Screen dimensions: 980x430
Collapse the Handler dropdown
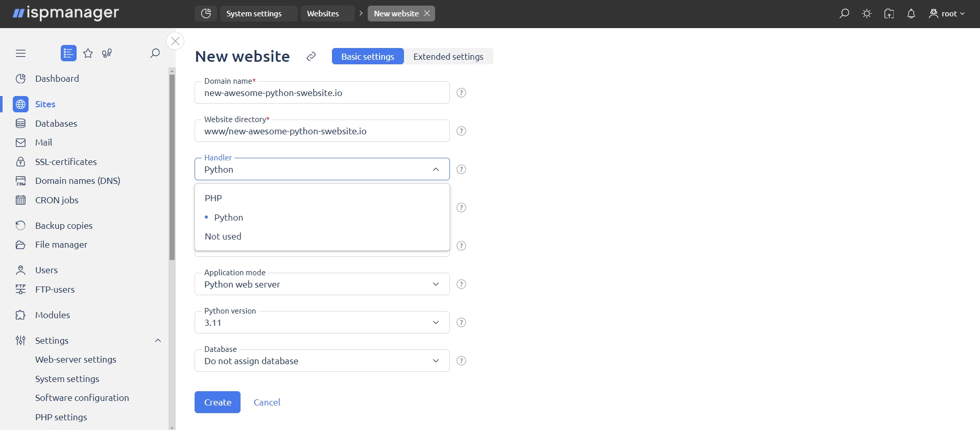(x=436, y=170)
